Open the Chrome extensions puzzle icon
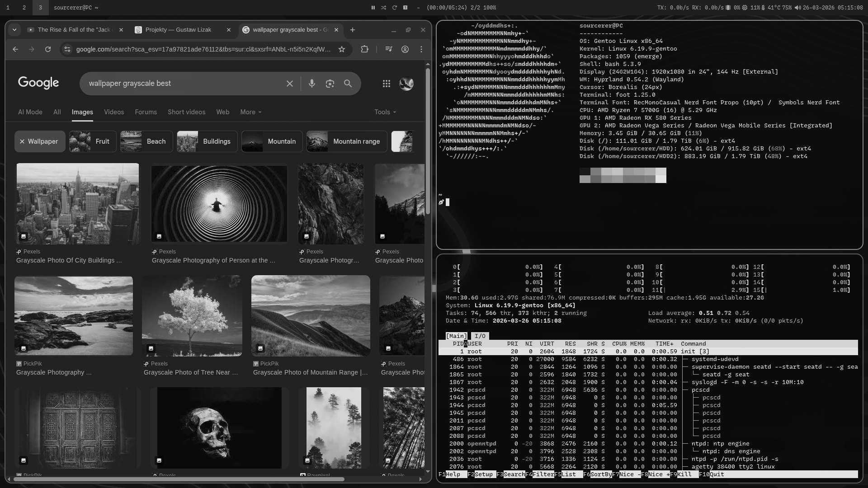This screenshot has height=488, width=868. [x=364, y=49]
